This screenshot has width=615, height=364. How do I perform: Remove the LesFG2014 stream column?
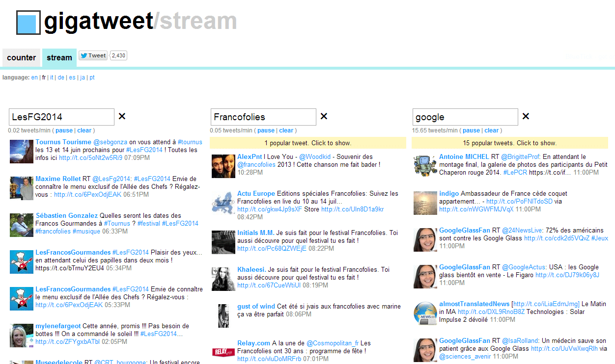click(122, 116)
